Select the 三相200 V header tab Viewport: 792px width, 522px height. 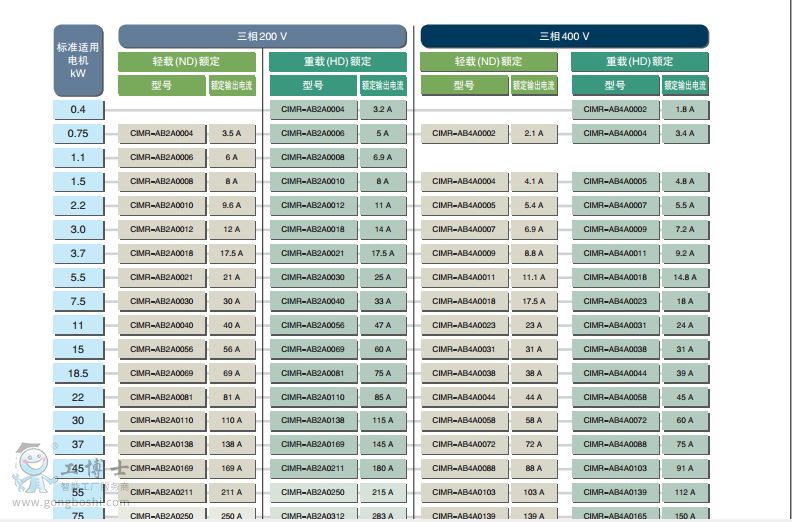[262, 36]
